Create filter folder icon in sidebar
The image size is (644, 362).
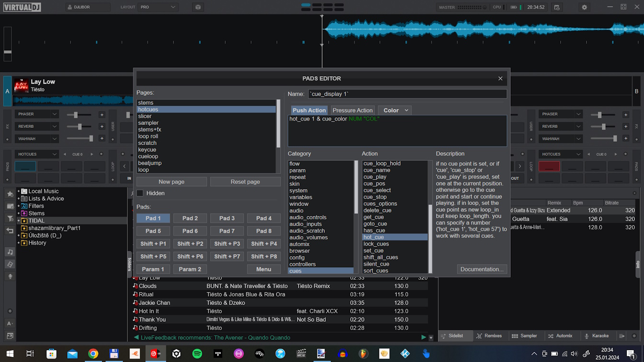point(10,218)
